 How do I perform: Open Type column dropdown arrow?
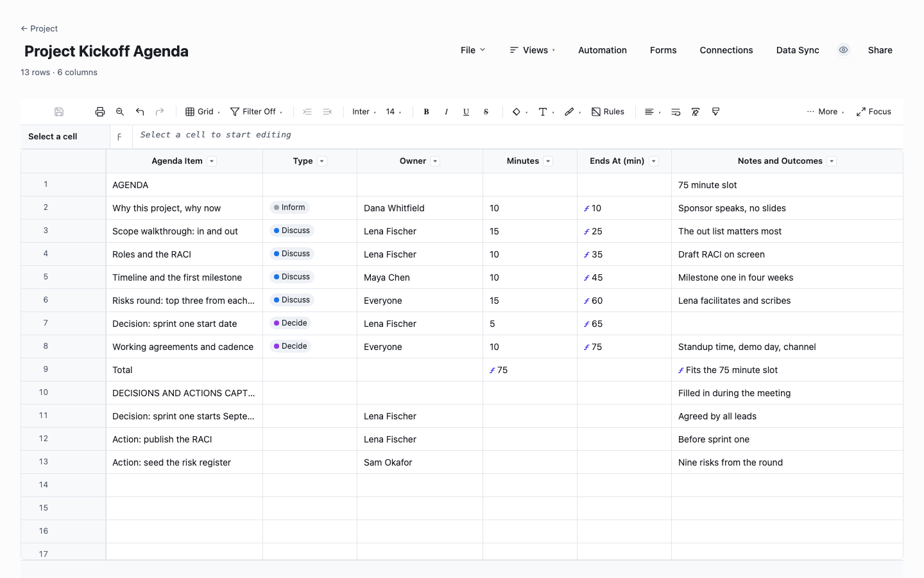click(x=322, y=161)
